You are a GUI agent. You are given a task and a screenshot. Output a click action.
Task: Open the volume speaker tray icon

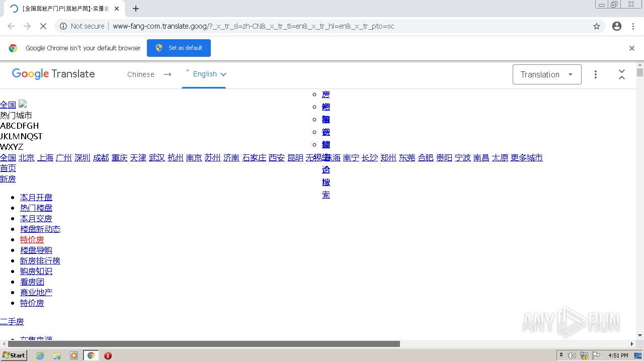click(x=572, y=355)
